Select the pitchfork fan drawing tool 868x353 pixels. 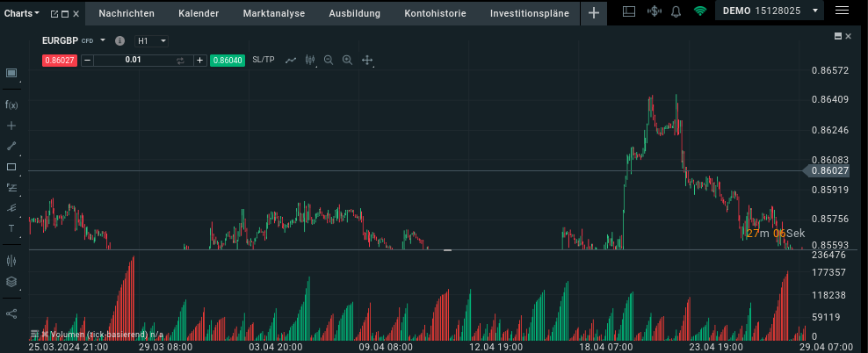click(x=11, y=207)
